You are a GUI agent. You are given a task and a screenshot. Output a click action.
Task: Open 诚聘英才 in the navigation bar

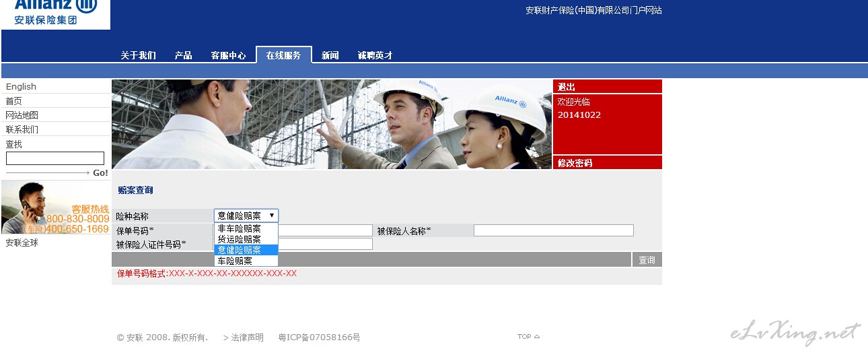coord(375,55)
